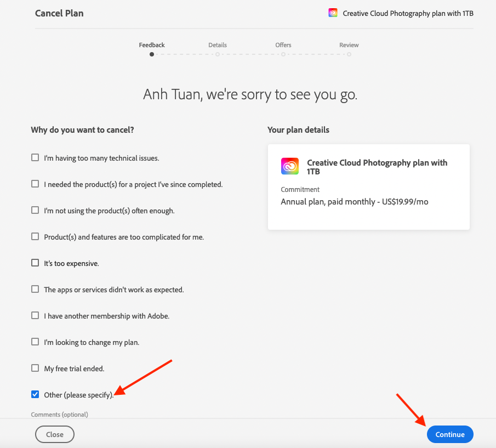Check "Product(s) and features are too complicated"

tap(35, 236)
